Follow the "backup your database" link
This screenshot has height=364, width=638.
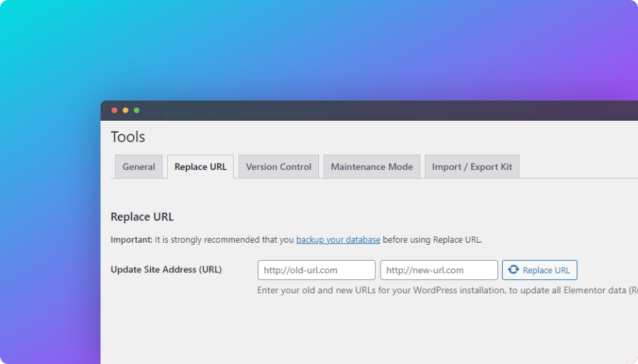tap(338, 240)
